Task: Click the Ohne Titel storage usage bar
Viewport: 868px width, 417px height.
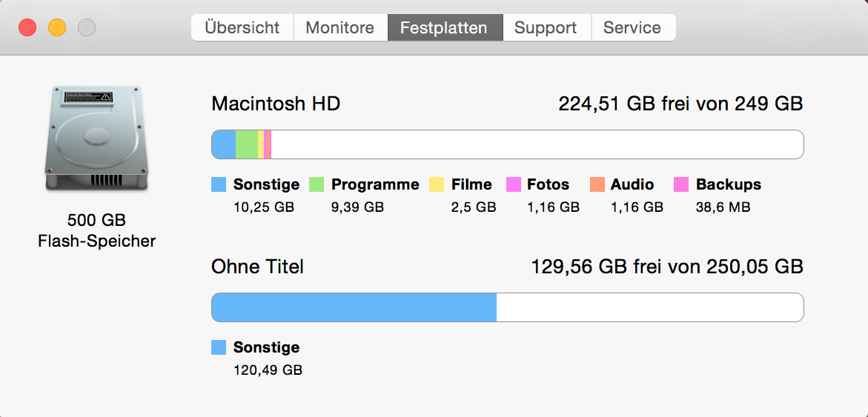Action: pyautogui.click(x=507, y=307)
